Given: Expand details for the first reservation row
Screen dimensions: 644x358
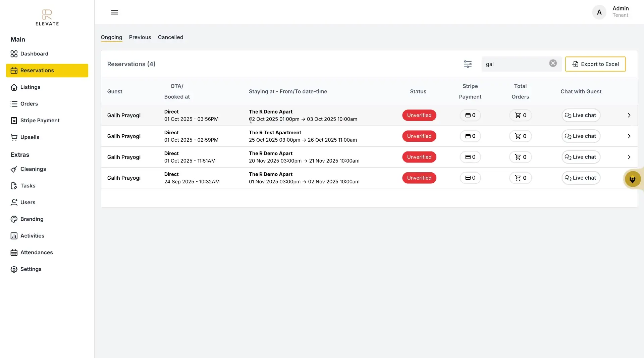Looking at the screenshot, I should coord(629,115).
